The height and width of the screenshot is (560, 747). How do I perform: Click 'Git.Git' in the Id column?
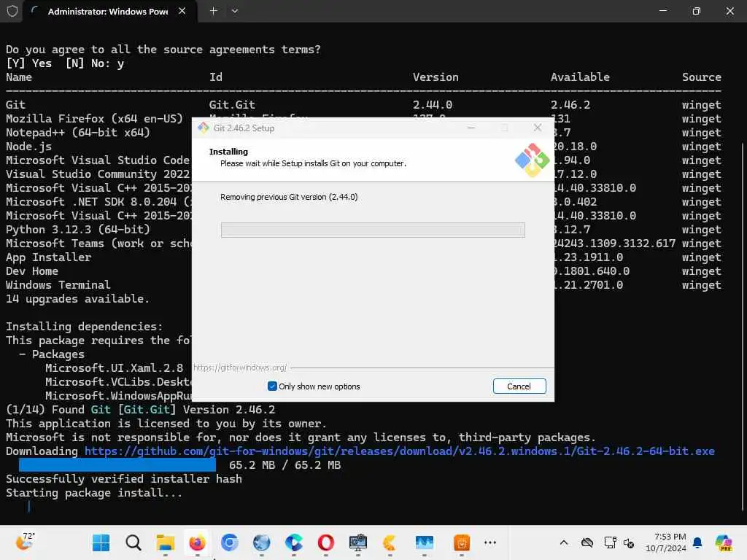tap(232, 105)
